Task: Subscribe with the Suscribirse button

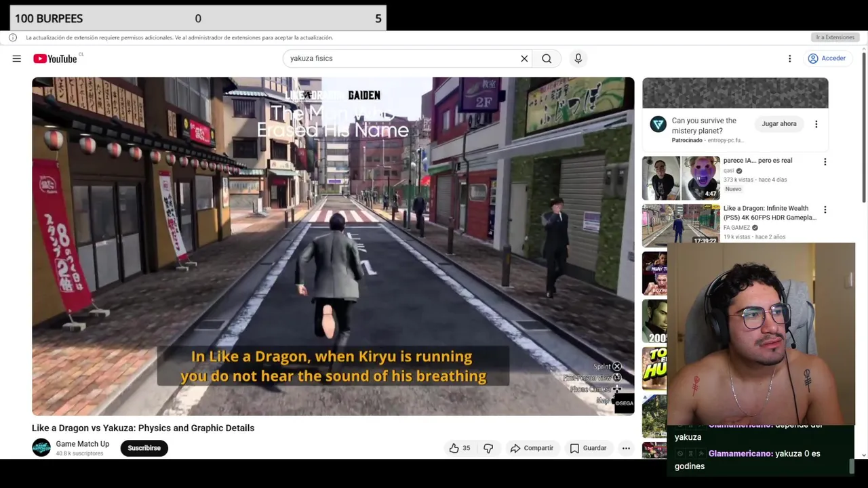Action: coord(144,448)
